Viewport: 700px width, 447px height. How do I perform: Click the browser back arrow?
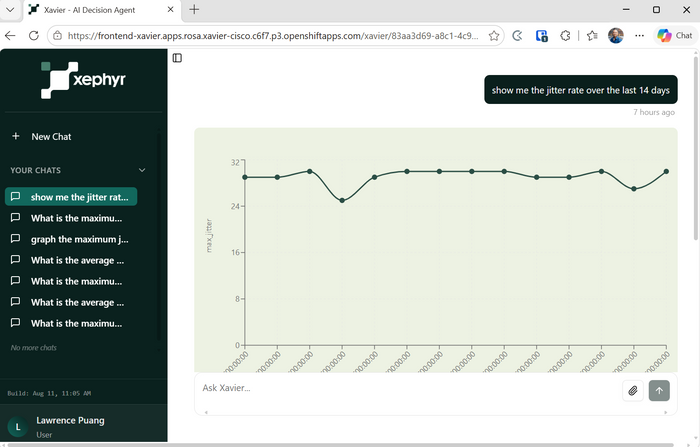(10, 36)
